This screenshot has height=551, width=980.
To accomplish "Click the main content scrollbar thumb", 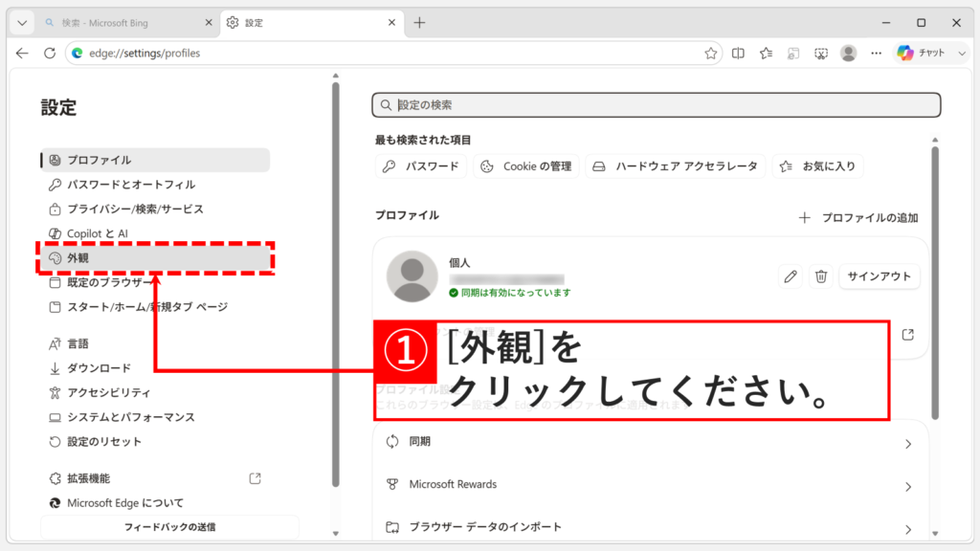I will (935, 282).
